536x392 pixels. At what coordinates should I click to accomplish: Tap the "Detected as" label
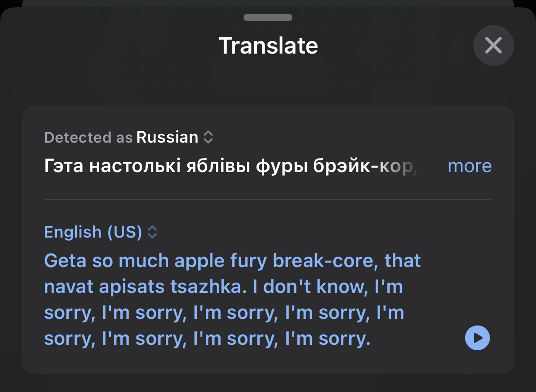88,137
